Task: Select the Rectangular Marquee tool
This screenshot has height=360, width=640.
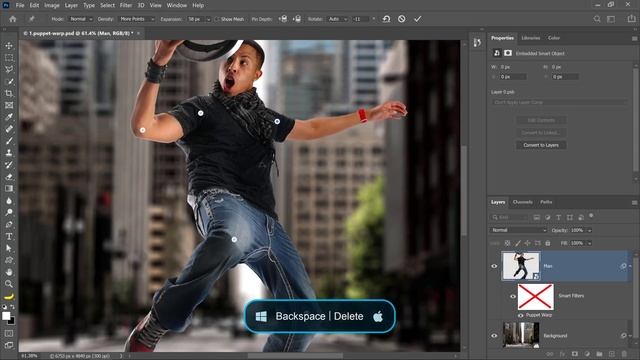Action: [9, 58]
